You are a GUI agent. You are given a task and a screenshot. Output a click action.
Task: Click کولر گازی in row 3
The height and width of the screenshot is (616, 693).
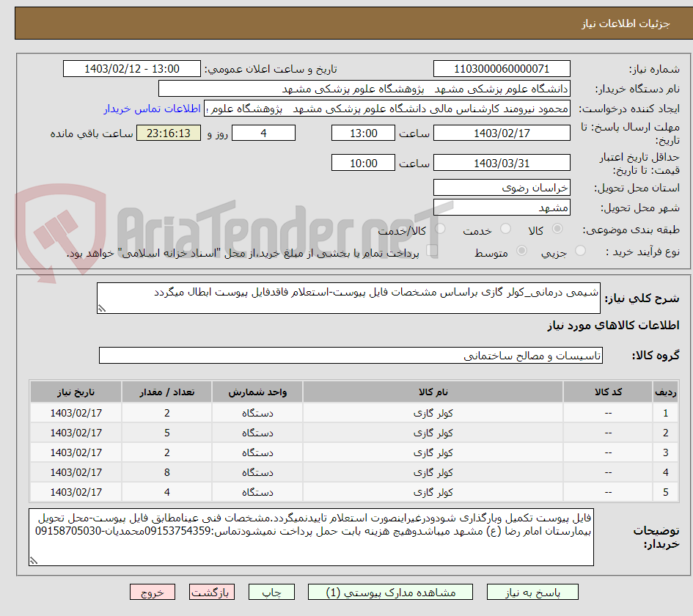pos(433,453)
